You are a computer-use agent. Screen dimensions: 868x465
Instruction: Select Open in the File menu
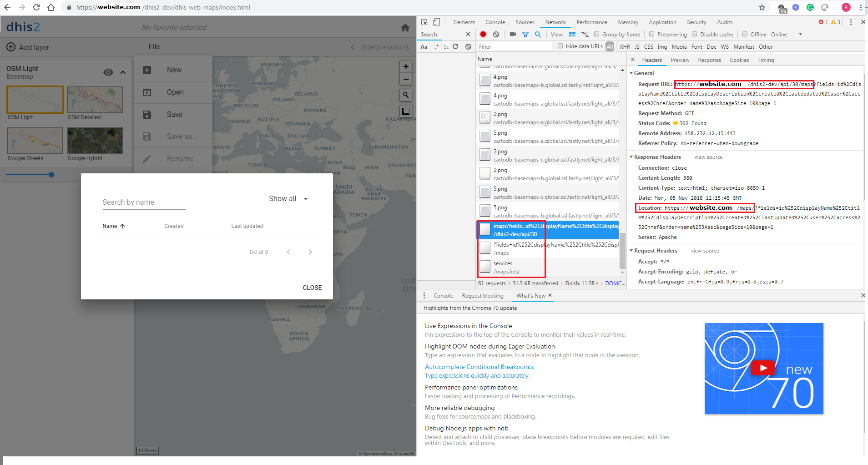[x=173, y=92]
